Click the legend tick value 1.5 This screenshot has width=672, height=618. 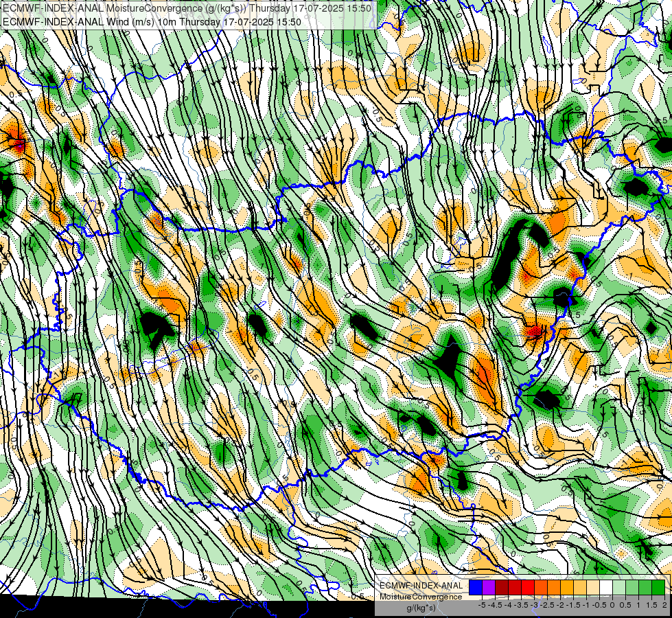(651, 605)
